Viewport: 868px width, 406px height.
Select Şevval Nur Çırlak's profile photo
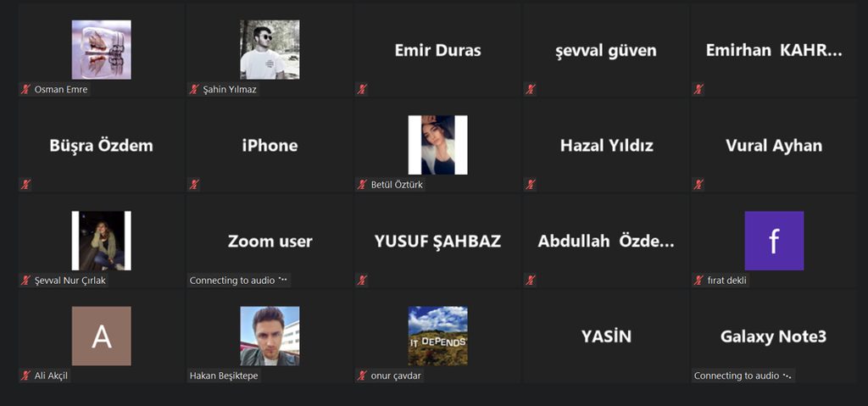pos(102,241)
